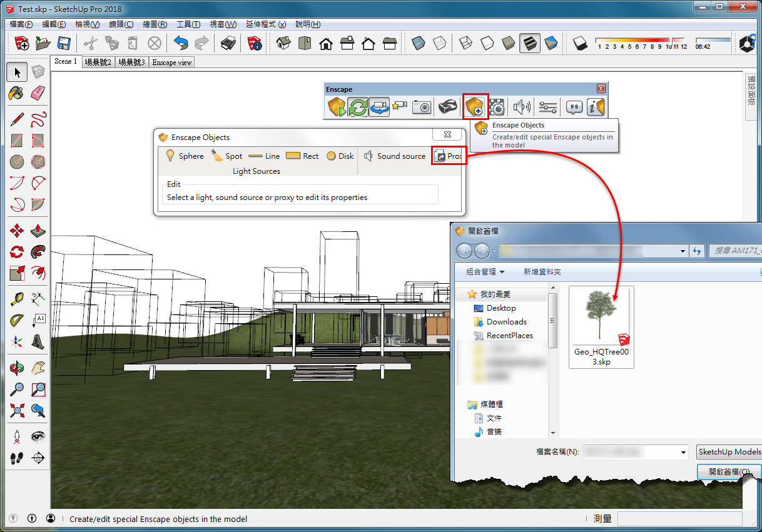The image size is (762, 532).
Task: Select the Pan hand tool
Action: 38,368
